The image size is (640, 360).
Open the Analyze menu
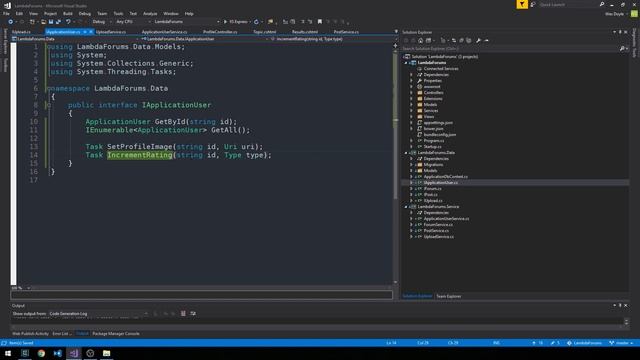(x=150, y=13)
